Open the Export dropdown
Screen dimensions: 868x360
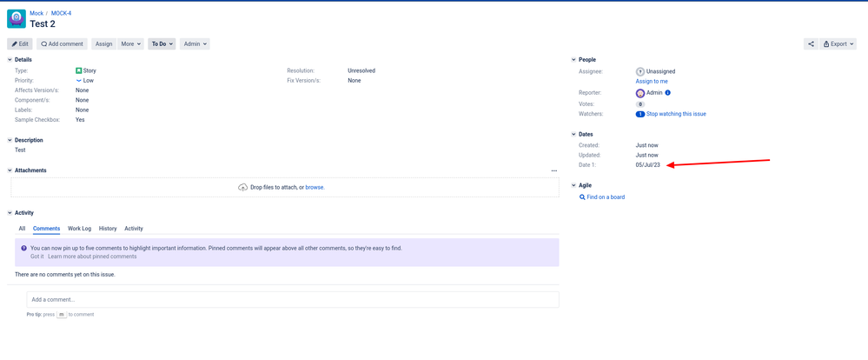838,43
